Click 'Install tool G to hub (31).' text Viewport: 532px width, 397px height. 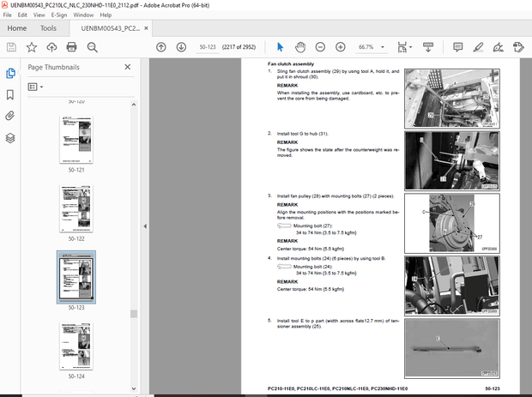tap(303, 134)
